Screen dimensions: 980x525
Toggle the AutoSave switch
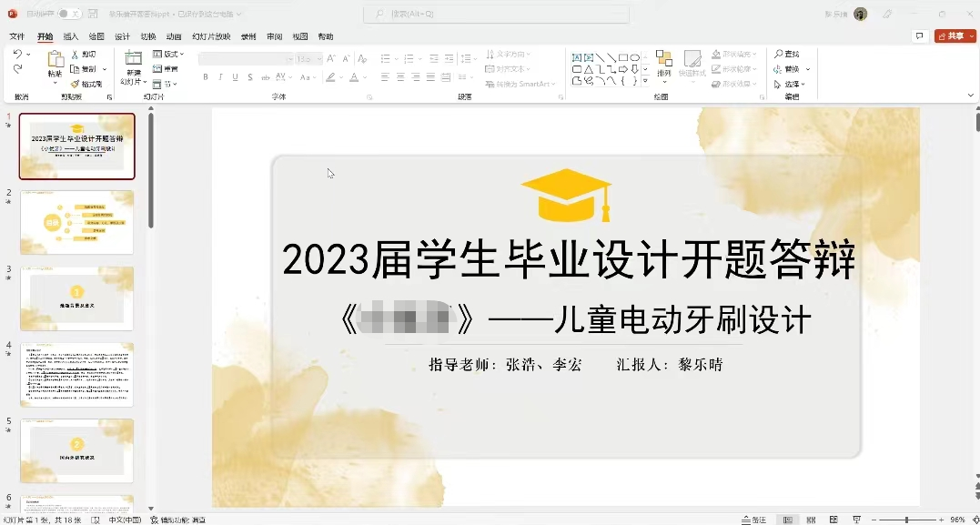[69, 14]
